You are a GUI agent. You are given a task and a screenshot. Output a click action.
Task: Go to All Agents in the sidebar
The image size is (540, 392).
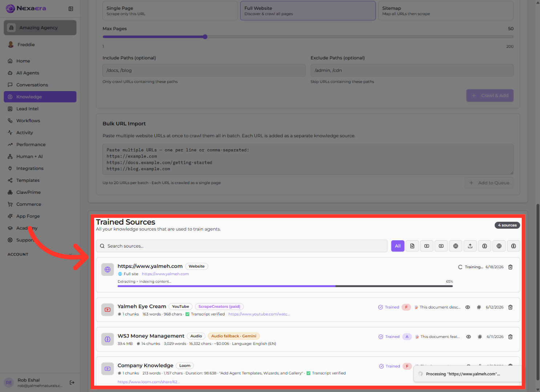click(40, 73)
